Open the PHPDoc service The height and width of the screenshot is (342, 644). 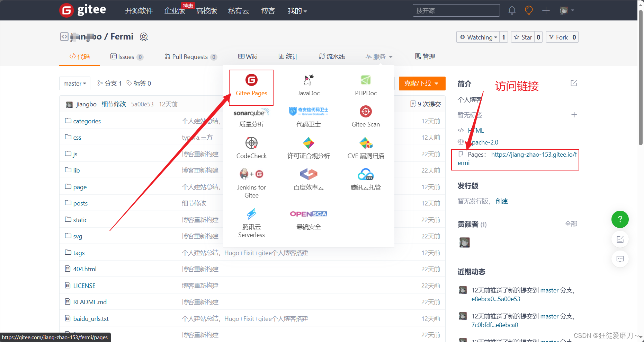[x=366, y=86]
